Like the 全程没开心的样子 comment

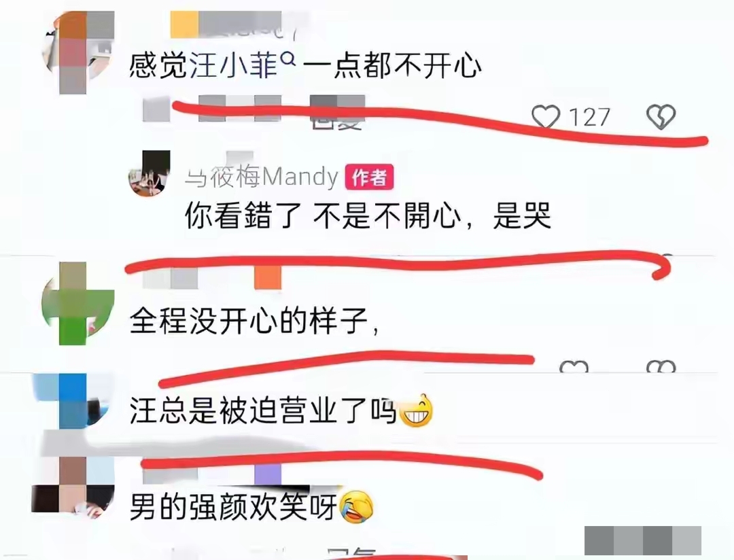(574, 366)
